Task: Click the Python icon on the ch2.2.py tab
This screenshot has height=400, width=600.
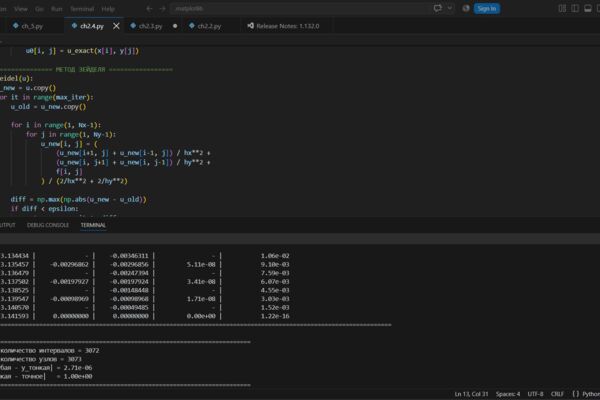Action: click(192, 26)
